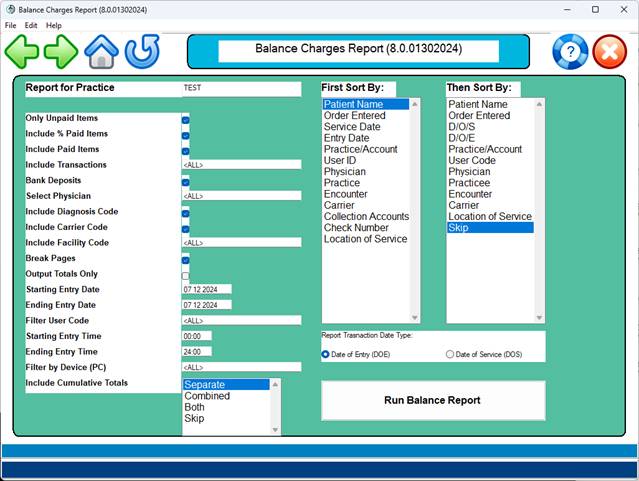Click the red X exit icon

[x=609, y=51]
